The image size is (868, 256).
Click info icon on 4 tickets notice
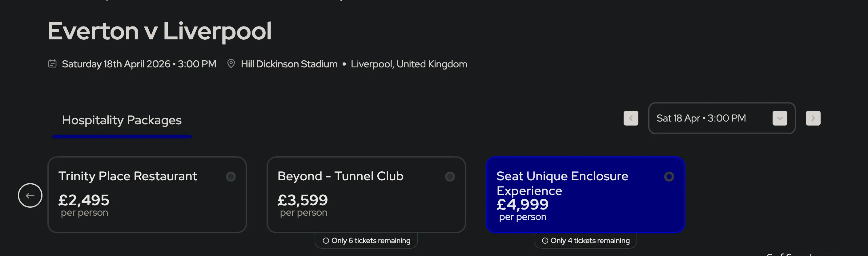pos(545,241)
